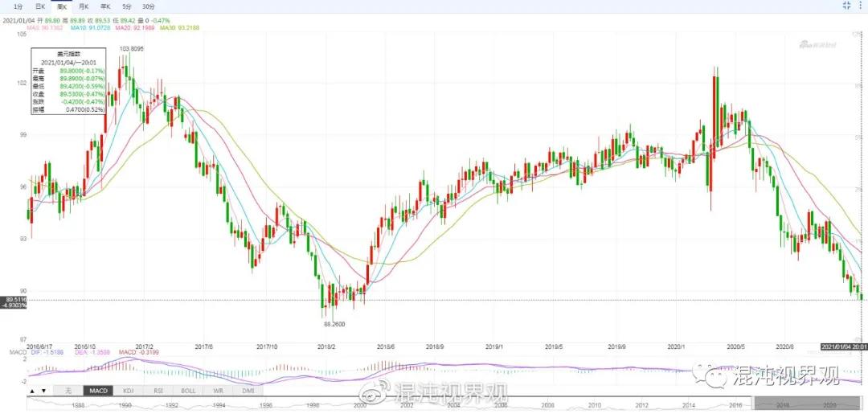The image size is (868, 414).
Task: Select the 周K weekly candlestick tab
Action: [61, 6]
